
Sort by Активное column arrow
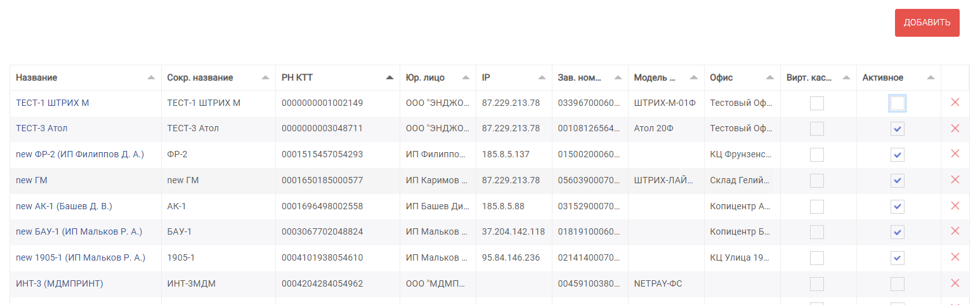click(931, 77)
